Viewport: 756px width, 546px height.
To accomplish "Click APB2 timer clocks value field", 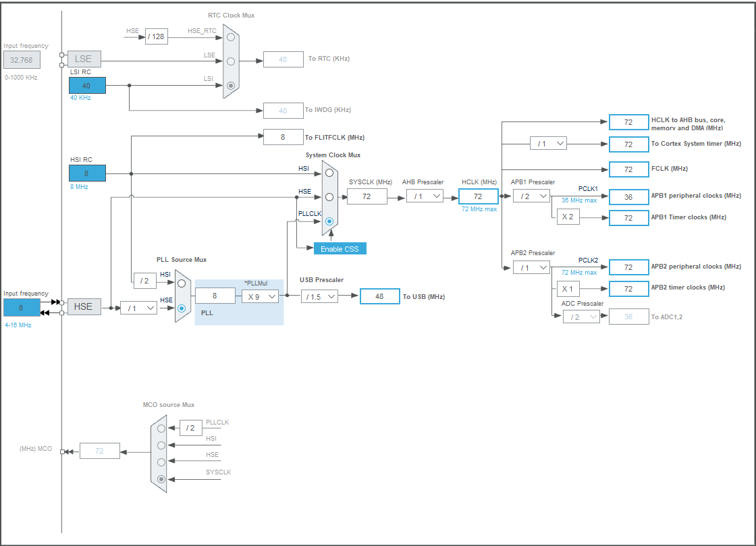I will tap(628, 289).
